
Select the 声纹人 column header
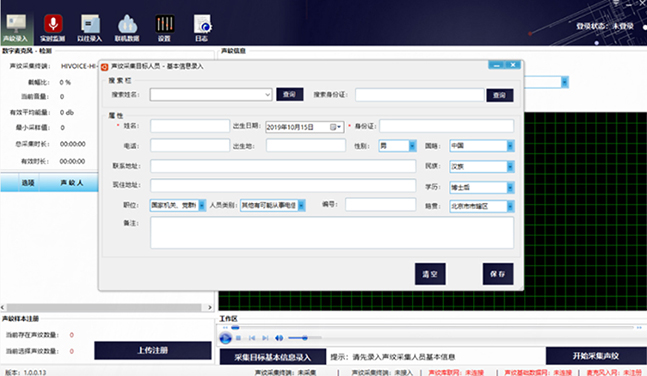coord(72,183)
